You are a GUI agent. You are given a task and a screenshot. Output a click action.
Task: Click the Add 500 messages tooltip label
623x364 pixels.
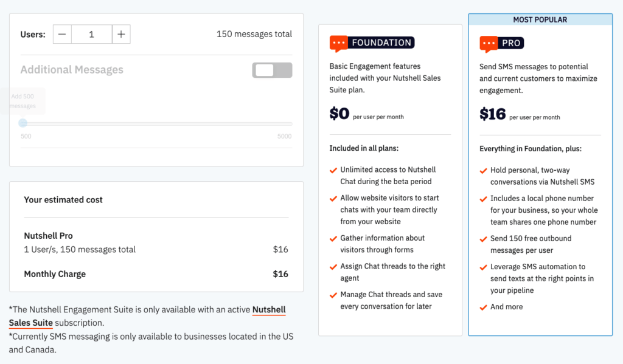[23, 101]
